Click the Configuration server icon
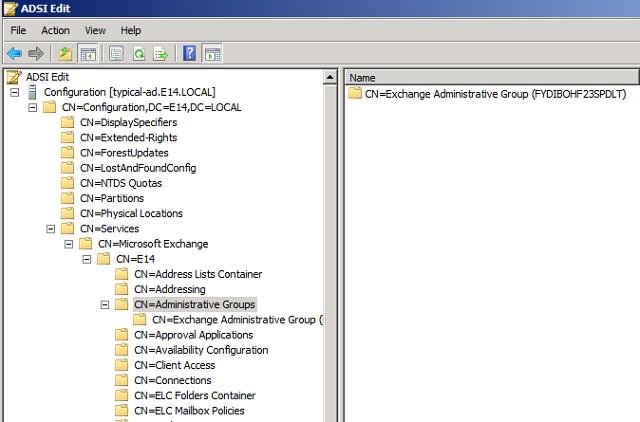 click(32, 92)
